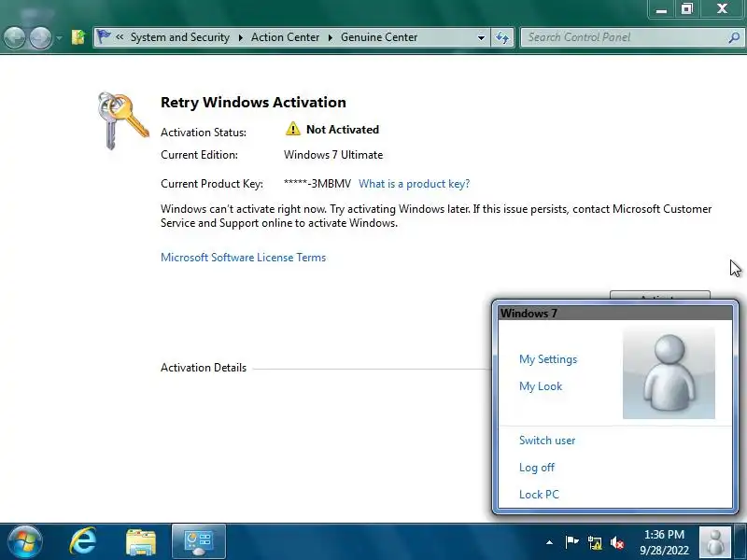Click the user avatar picture in popup

(x=669, y=372)
